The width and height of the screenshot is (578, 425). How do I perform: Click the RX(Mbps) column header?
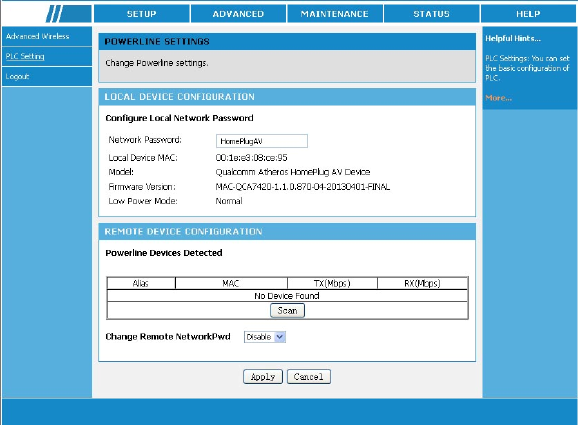coord(422,283)
